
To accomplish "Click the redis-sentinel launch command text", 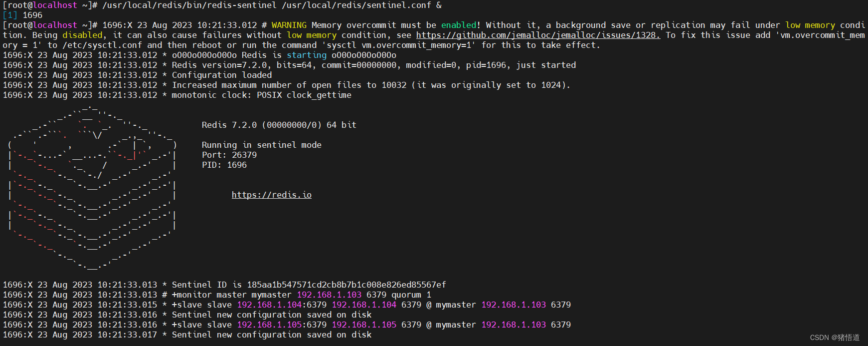I will click(272, 5).
